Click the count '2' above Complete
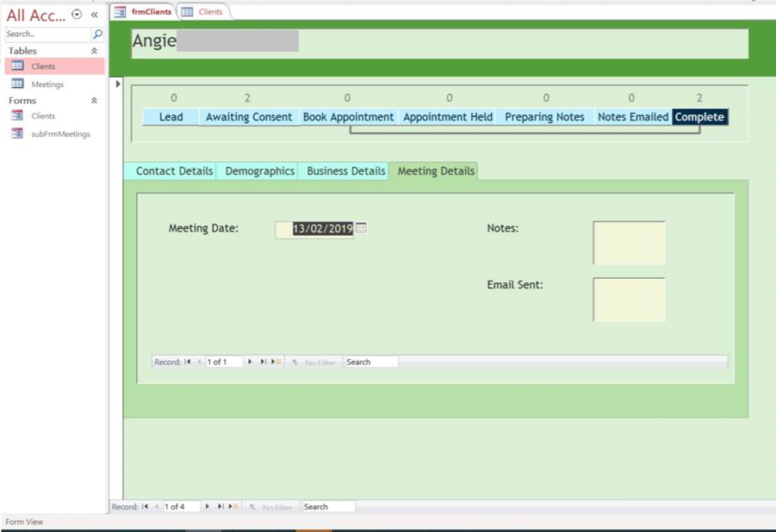 point(699,98)
